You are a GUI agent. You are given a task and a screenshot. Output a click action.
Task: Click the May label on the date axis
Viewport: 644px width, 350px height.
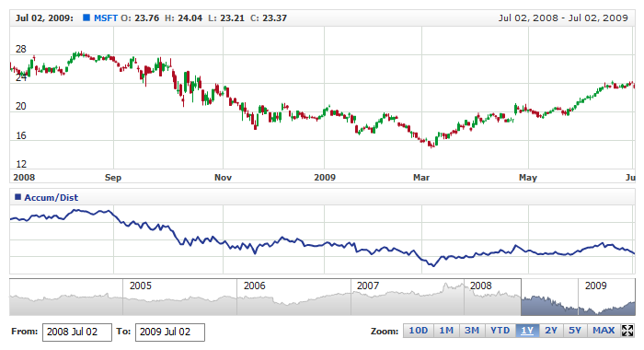pos(528,177)
